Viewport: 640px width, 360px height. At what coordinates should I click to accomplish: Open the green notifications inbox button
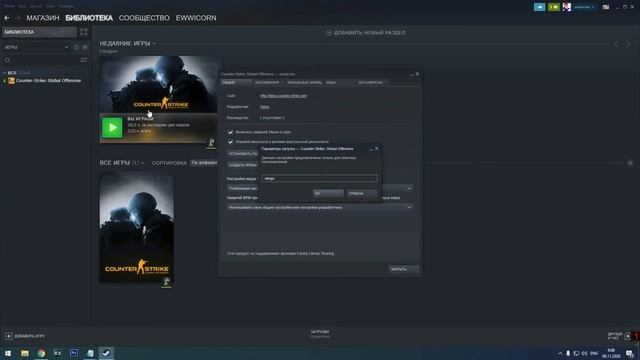coord(554,7)
